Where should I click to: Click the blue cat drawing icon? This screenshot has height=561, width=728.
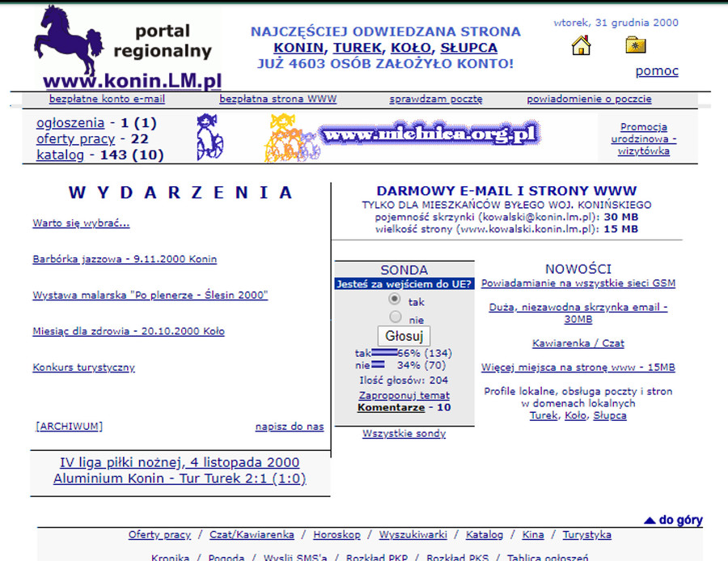(x=210, y=136)
